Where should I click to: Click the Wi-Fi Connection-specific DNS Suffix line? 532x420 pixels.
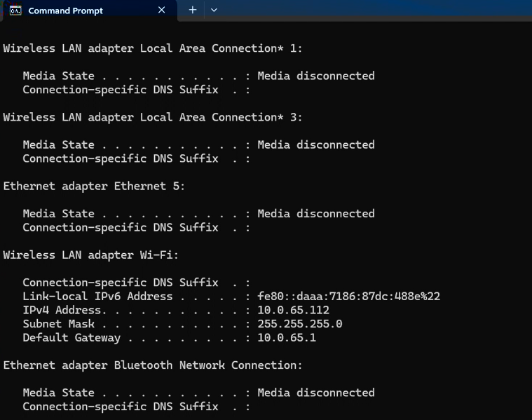tap(137, 283)
